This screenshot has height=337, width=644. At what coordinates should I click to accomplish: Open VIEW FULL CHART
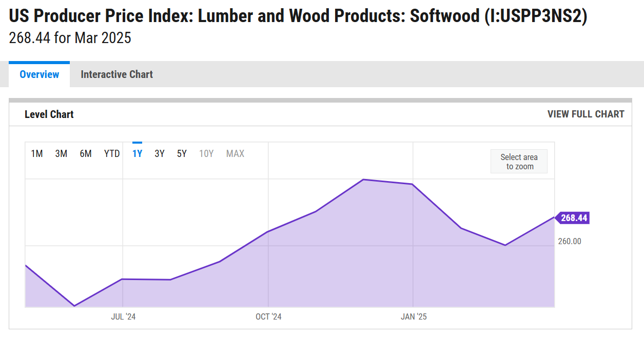[586, 114]
